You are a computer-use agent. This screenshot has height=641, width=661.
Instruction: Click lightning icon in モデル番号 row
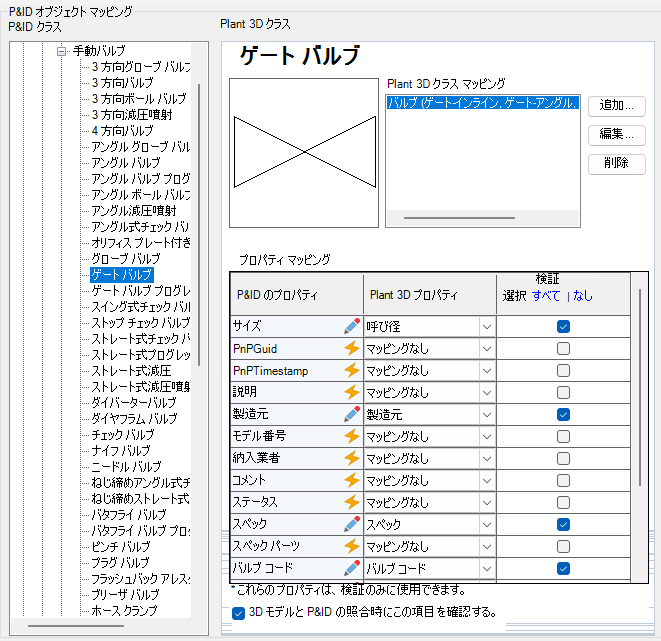tap(352, 436)
